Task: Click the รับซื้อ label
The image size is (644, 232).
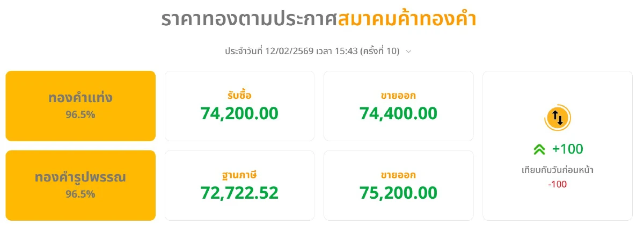Action: [x=239, y=96]
